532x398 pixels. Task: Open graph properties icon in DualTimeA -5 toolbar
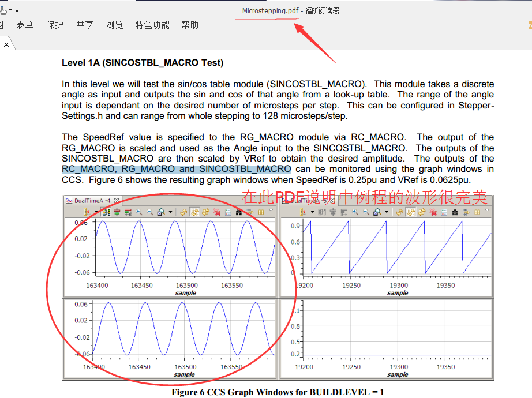(444, 212)
